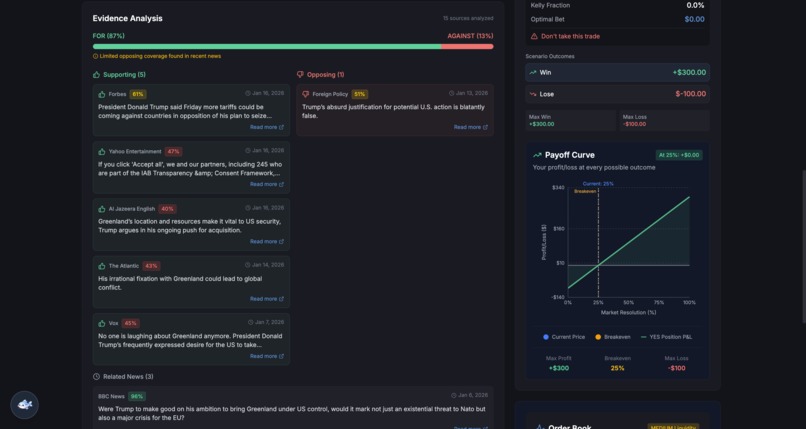Open Read more on The Atlantic article
The width and height of the screenshot is (806, 429).
pos(267,299)
